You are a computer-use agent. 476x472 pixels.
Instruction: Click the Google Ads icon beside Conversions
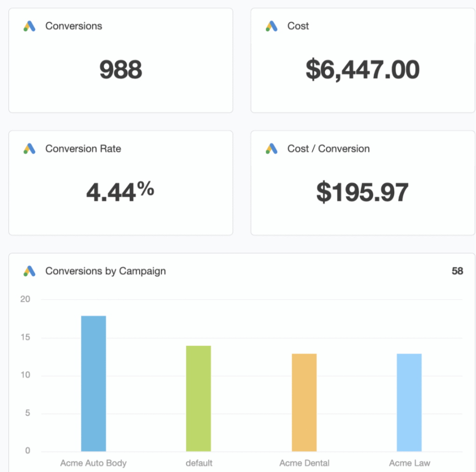tap(29, 26)
